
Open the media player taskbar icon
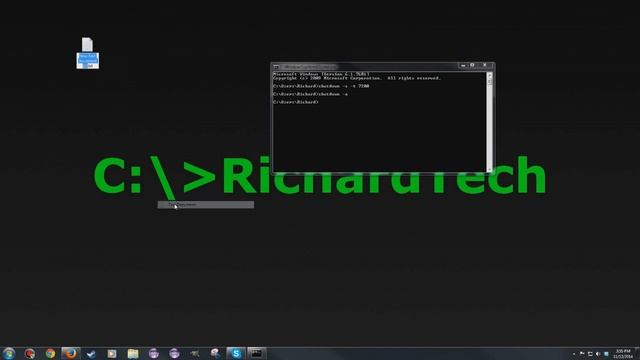[112, 354]
